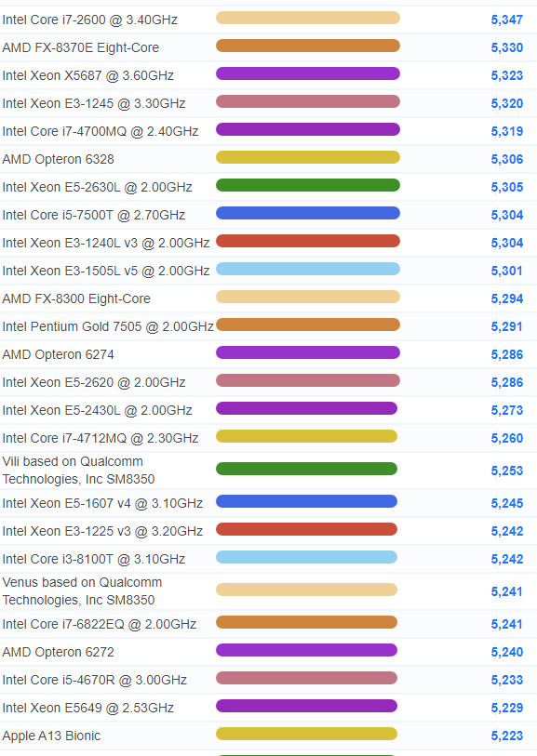
Task: Open Intel Xeon E5649 @ 2.53GHz
Action: click(87, 709)
